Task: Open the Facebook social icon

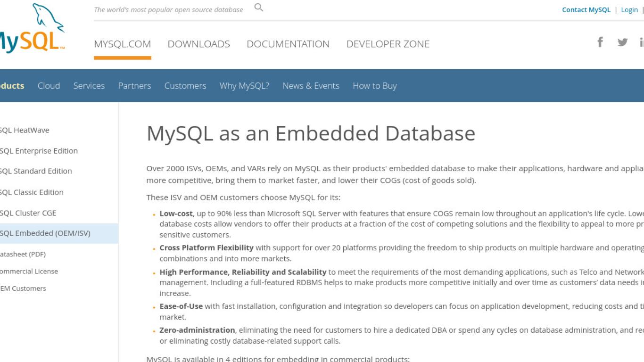Action: 600,42
